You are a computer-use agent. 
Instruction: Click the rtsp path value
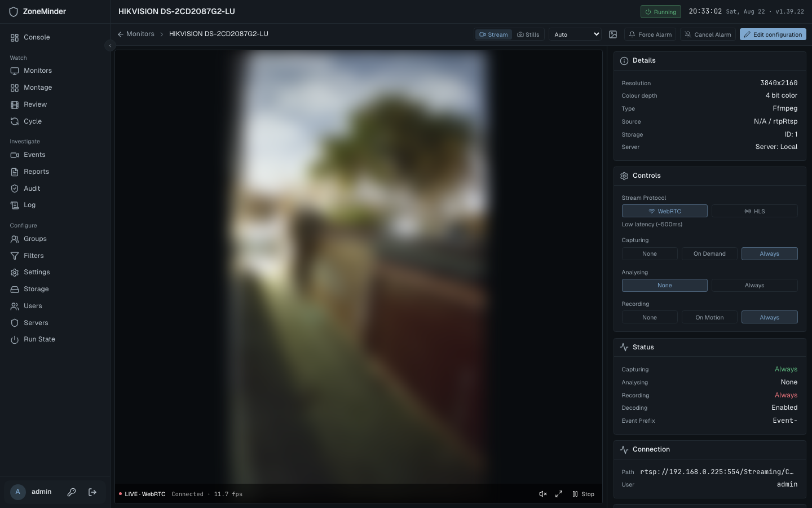coord(717,472)
